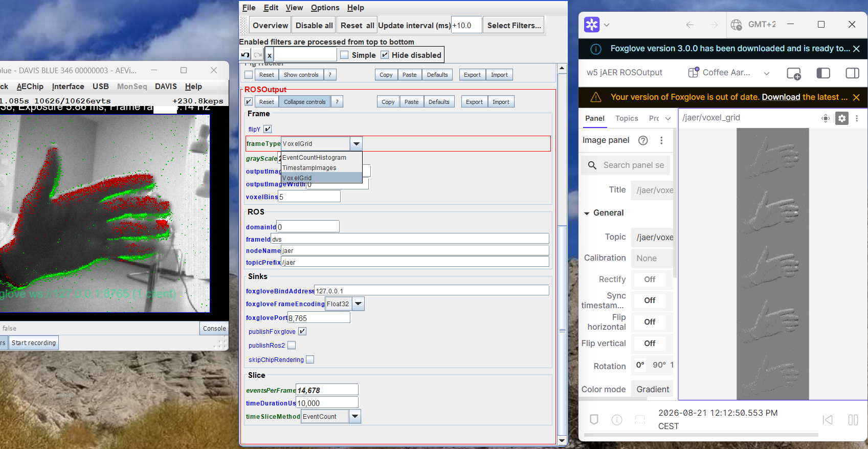Enable the skipChipRendering checkbox

coord(310,359)
